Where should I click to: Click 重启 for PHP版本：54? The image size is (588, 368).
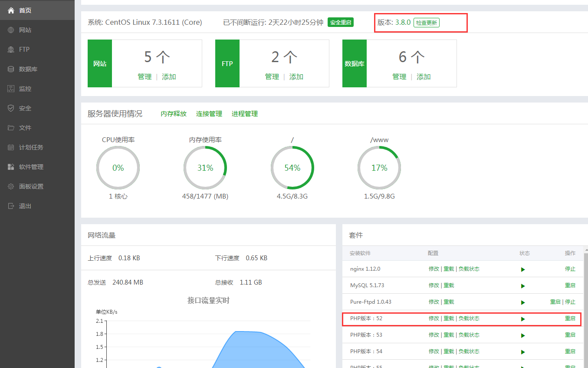point(570,351)
